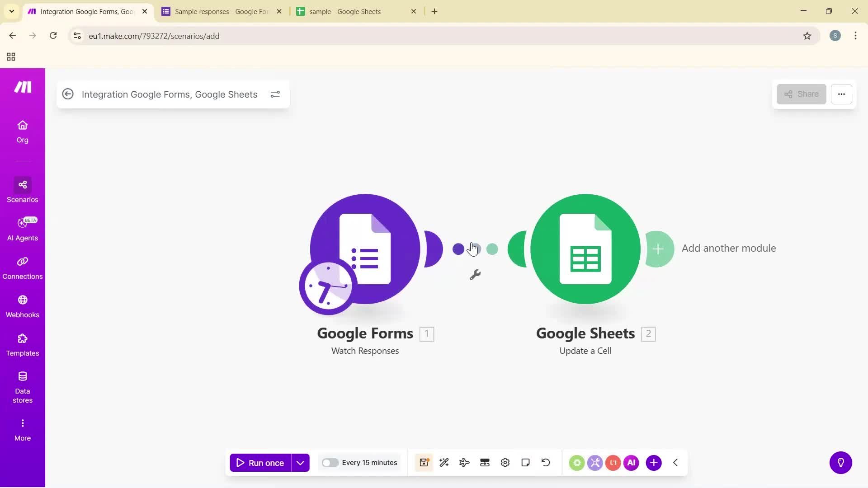The image size is (868, 488).
Task: Open Data stores from the sidebar
Action: tap(22, 386)
